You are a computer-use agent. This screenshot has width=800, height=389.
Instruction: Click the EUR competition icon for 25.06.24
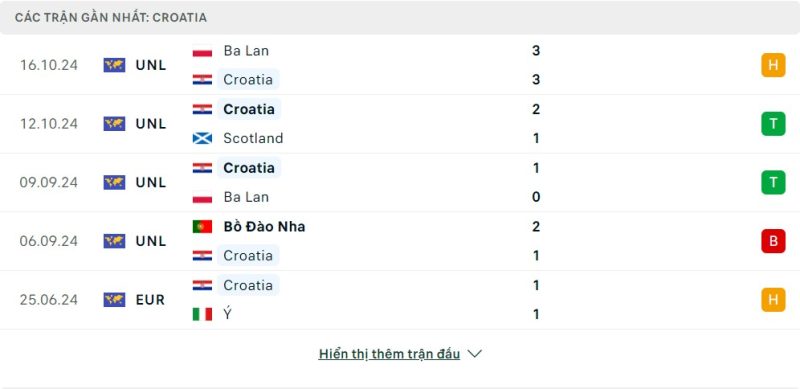(x=114, y=300)
